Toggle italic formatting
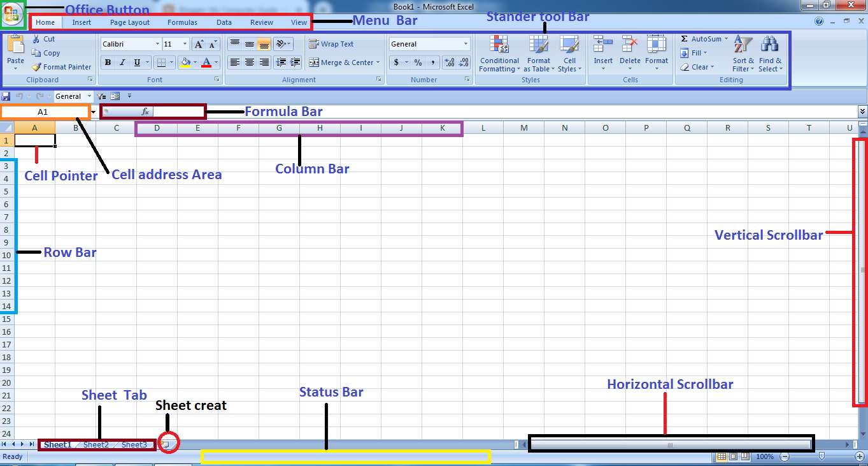The image size is (868, 466). pyautogui.click(x=122, y=62)
